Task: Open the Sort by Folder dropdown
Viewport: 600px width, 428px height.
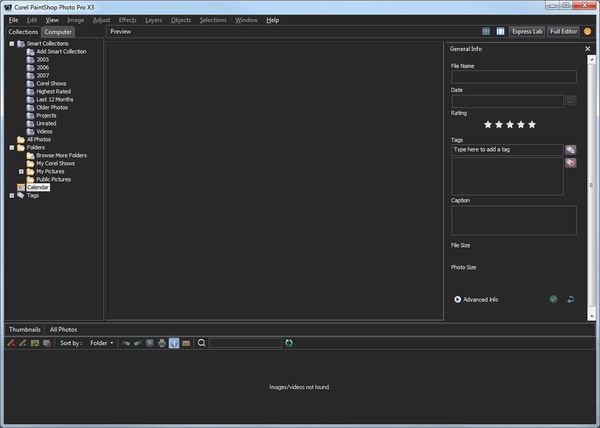Action: coord(101,343)
